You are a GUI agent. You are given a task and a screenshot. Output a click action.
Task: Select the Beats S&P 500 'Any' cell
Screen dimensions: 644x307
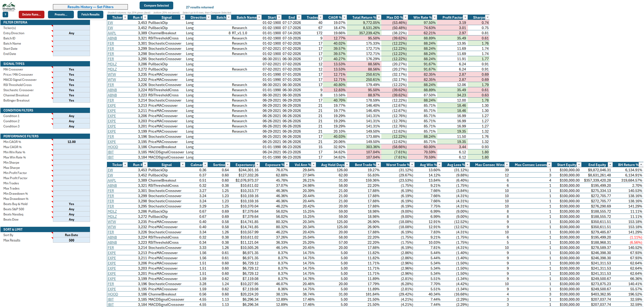coord(71,209)
